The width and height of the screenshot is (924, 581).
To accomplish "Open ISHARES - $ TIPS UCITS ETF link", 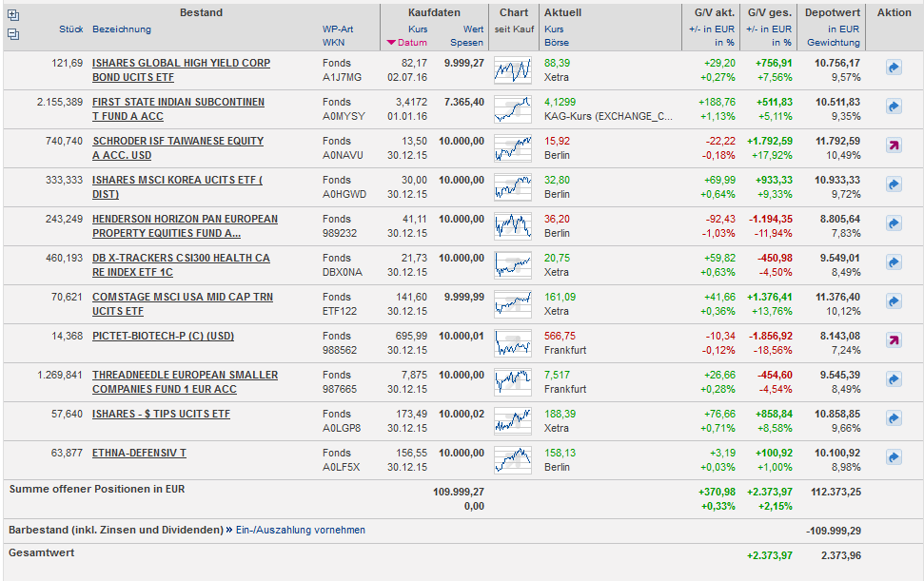I will point(161,415).
